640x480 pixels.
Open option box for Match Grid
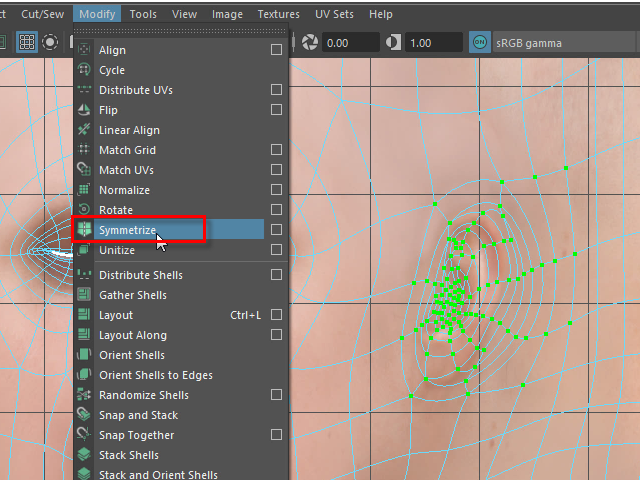[x=276, y=150]
